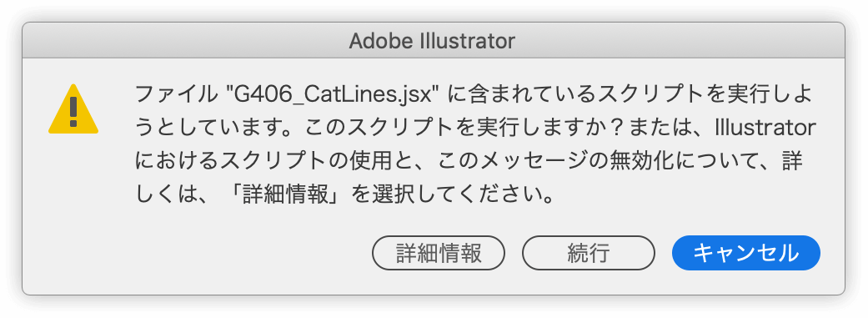Image resolution: width=868 pixels, height=318 pixels.
Task: Click the 詳細情報 button
Action: pyautogui.click(x=439, y=253)
